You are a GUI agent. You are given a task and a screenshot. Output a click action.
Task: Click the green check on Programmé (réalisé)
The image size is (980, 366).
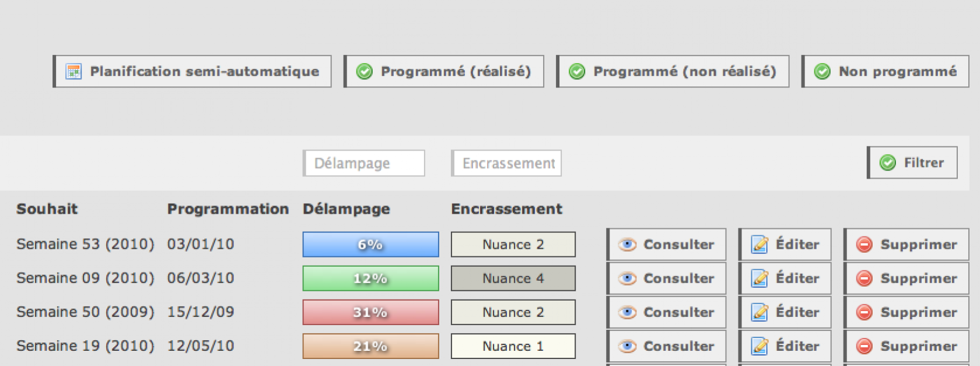click(x=365, y=72)
